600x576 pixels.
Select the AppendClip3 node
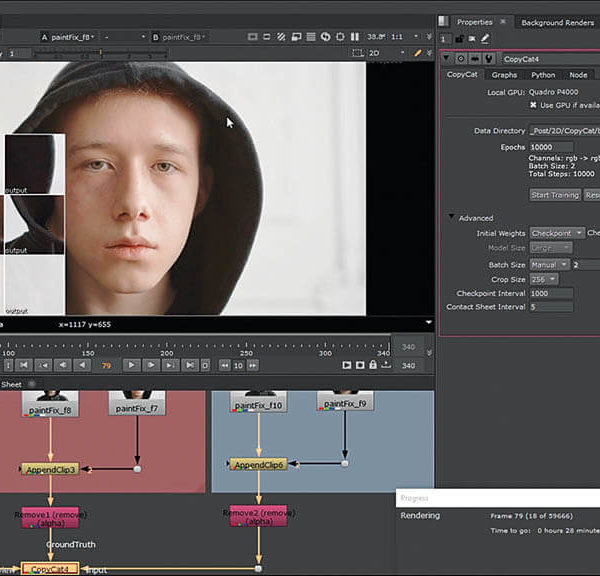pos(50,469)
